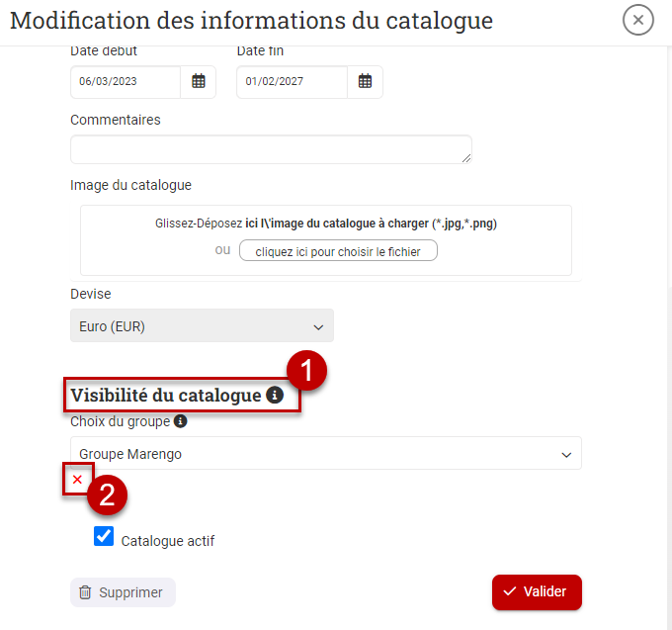Uncheck the Catalogue actif checkbox
The image size is (672, 630).
pos(104,537)
